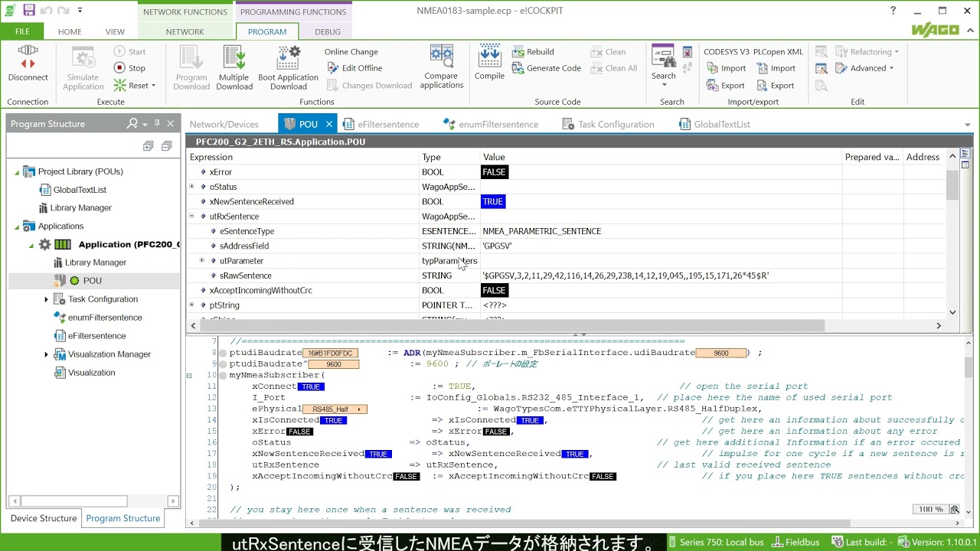Collapse the Applications tree node

tap(17, 227)
